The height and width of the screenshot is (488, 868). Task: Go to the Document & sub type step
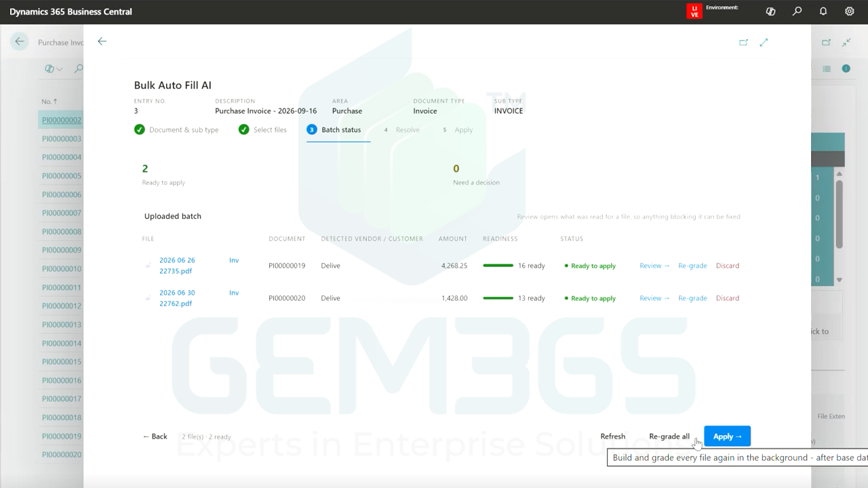176,129
